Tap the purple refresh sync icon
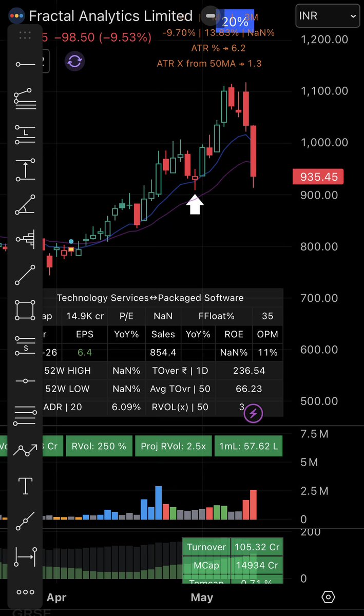 [x=74, y=61]
